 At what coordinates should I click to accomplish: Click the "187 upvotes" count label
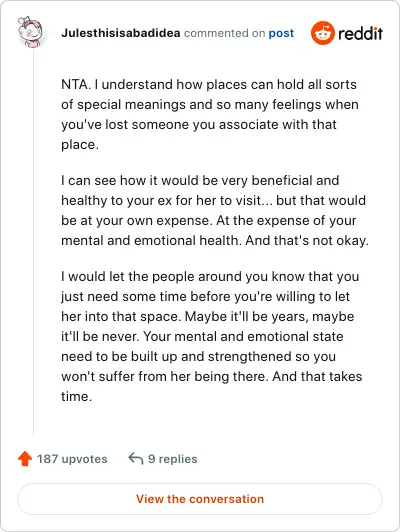72,459
